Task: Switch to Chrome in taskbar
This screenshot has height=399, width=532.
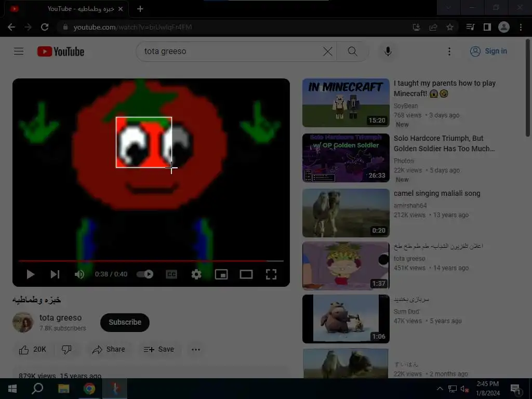Action: point(89,389)
